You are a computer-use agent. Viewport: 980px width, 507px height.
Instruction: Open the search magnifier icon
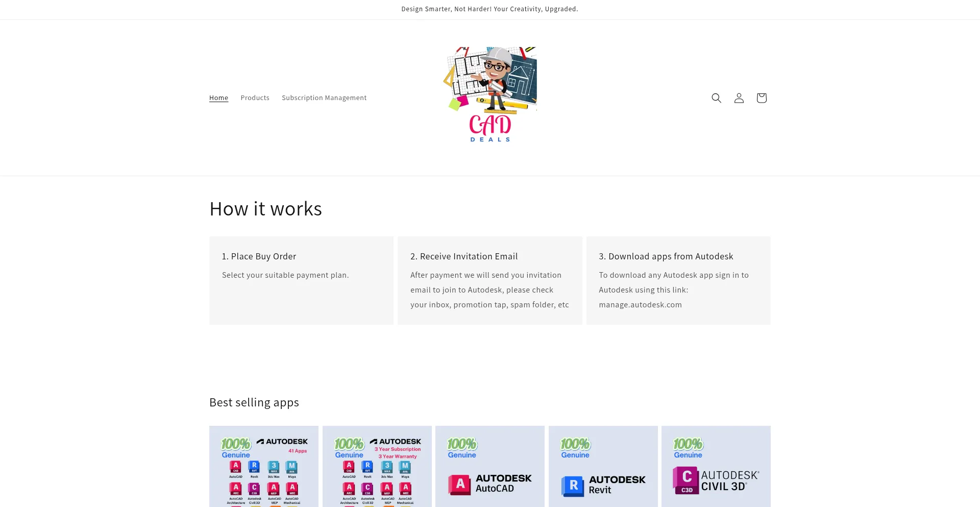[716, 98]
